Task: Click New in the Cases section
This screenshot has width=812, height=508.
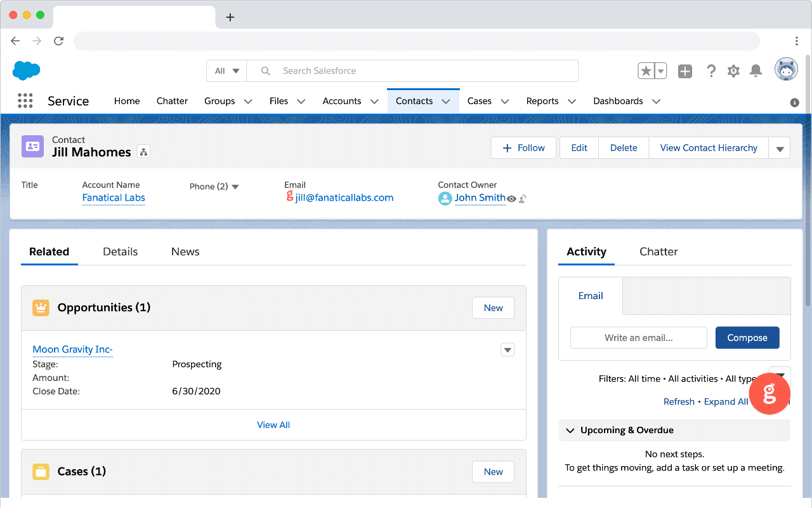Action: 493,472
